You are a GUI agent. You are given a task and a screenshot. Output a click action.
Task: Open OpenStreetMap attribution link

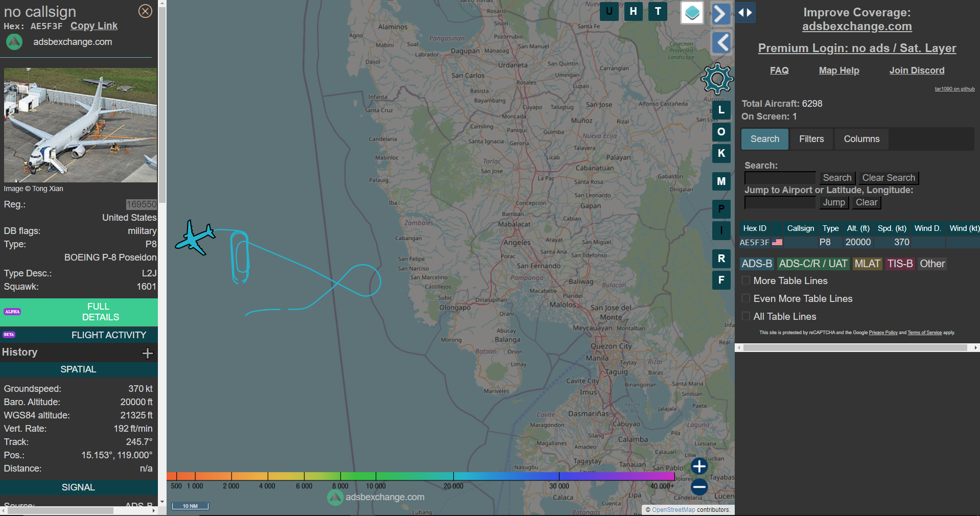[x=673, y=510]
